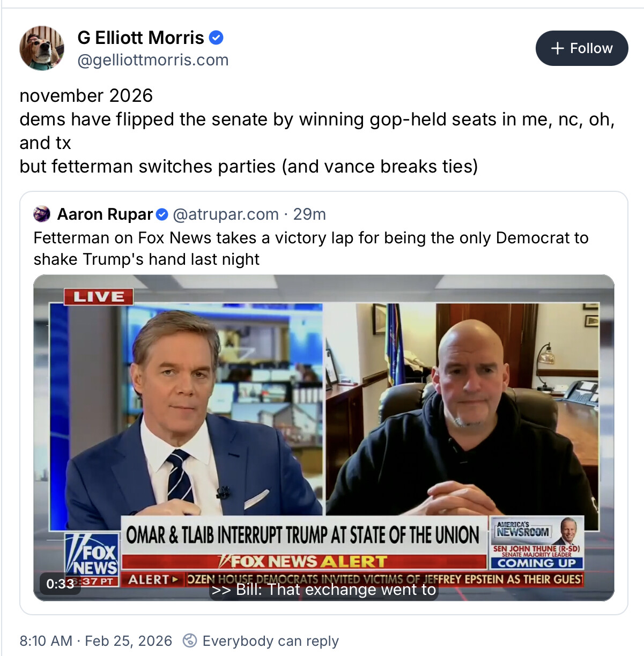Viewport: 644px width, 656px height.
Task: Follow G Elliott Morris
Action: [x=582, y=48]
